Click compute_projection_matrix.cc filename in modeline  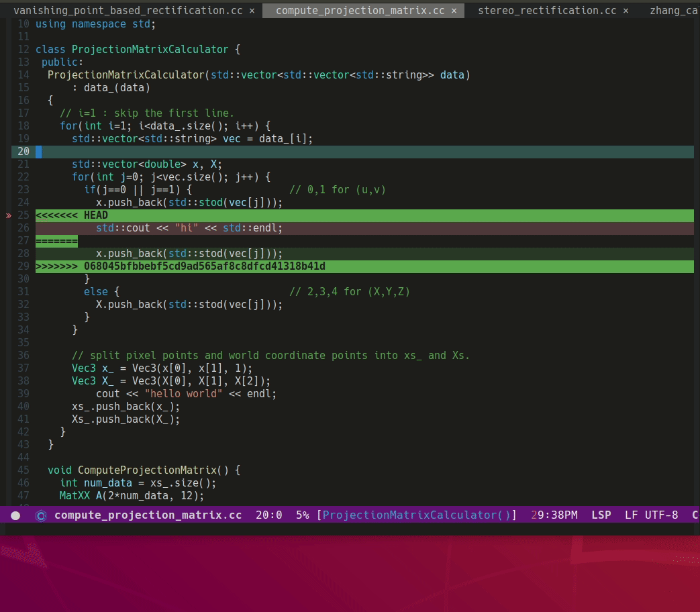click(148, 515)
